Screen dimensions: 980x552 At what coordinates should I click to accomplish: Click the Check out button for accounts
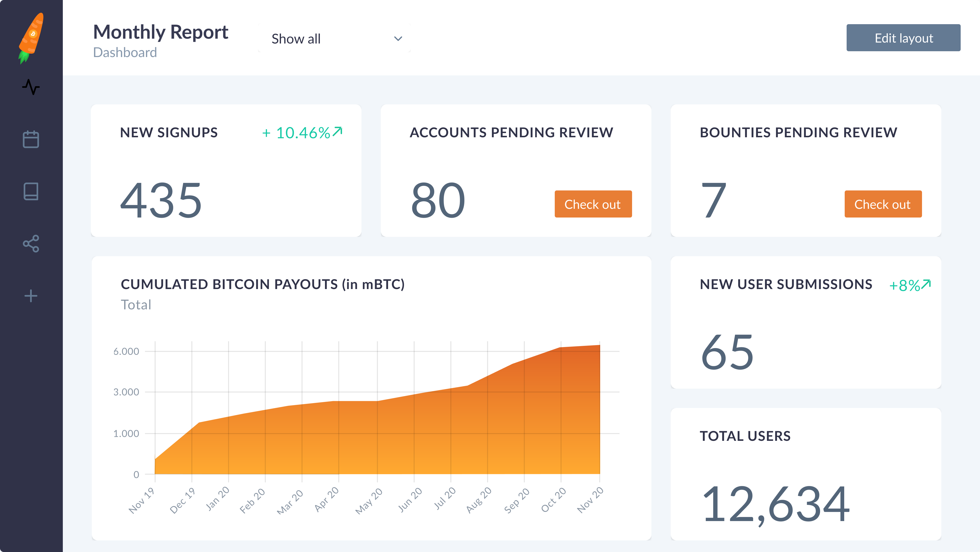[593, 204]
